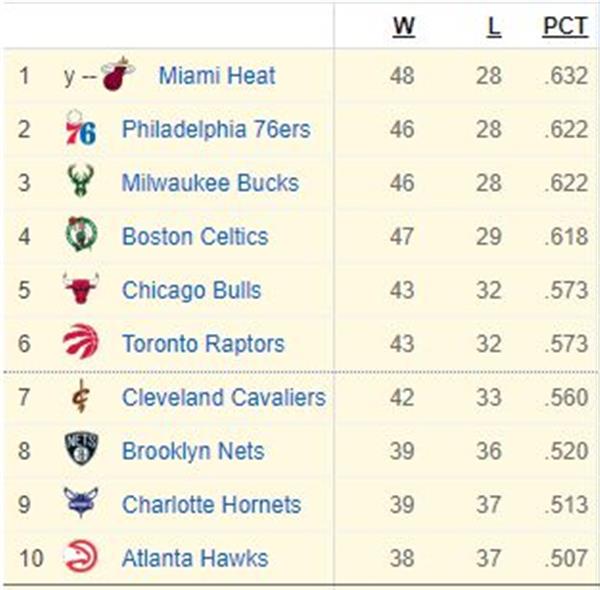Open the Cleveland Cavaliers team link
600x590 pixels.
[224, 397]
